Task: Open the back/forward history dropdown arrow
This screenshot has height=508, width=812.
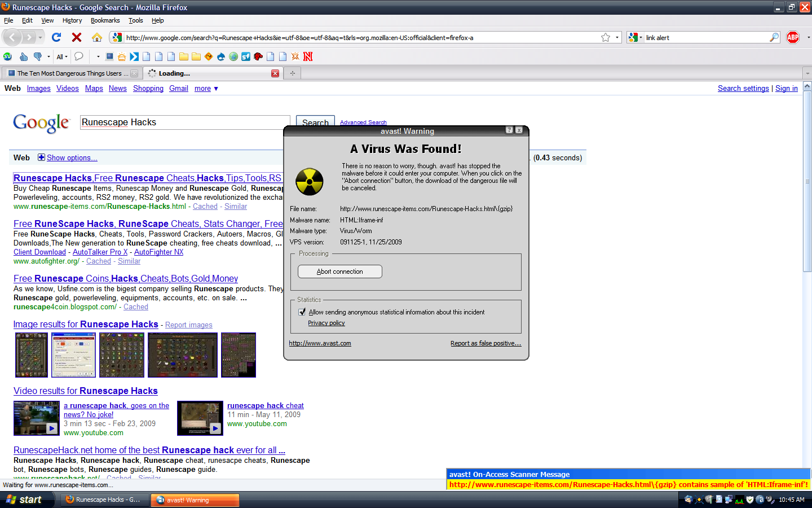Action: pyautogui.click(x=41, y=37)
